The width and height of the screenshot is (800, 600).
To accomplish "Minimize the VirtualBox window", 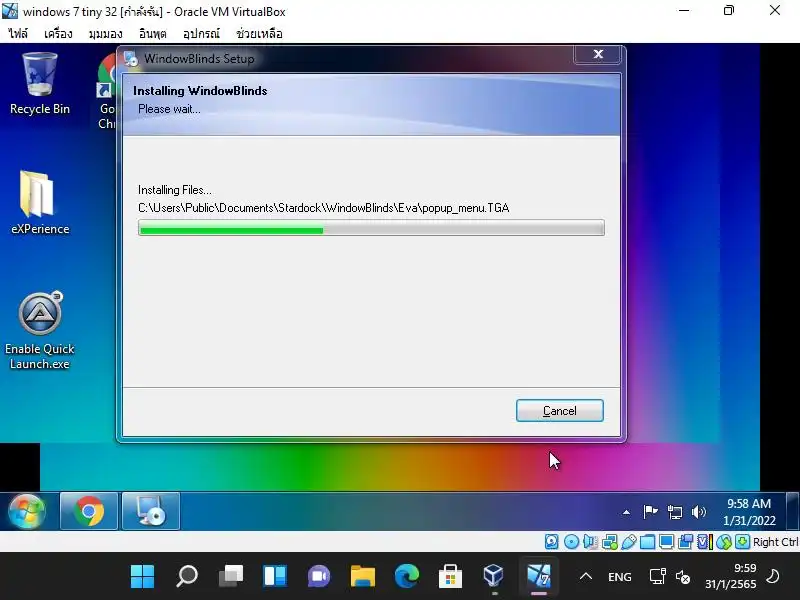I will 684,10.
